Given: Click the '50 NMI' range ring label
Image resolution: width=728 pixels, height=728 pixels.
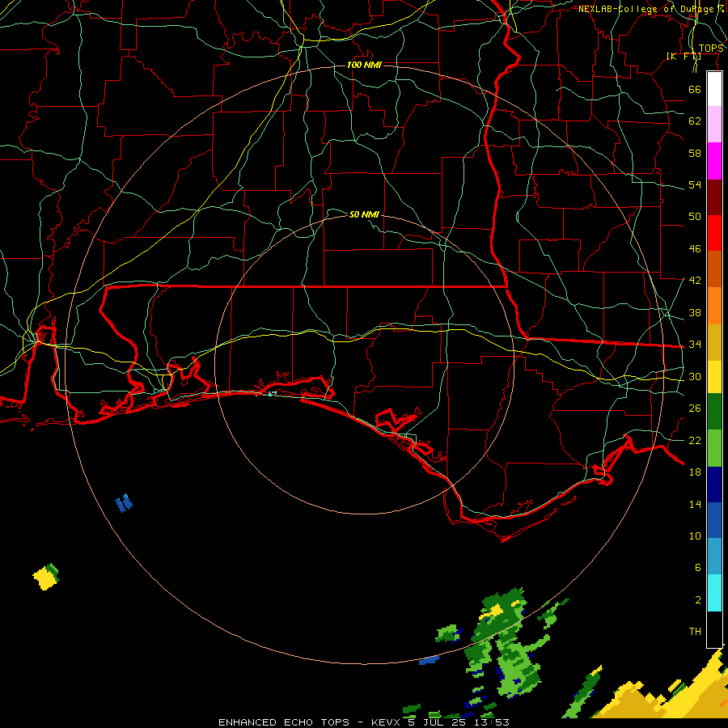Looking at the screenshot, I should (364, 214).
